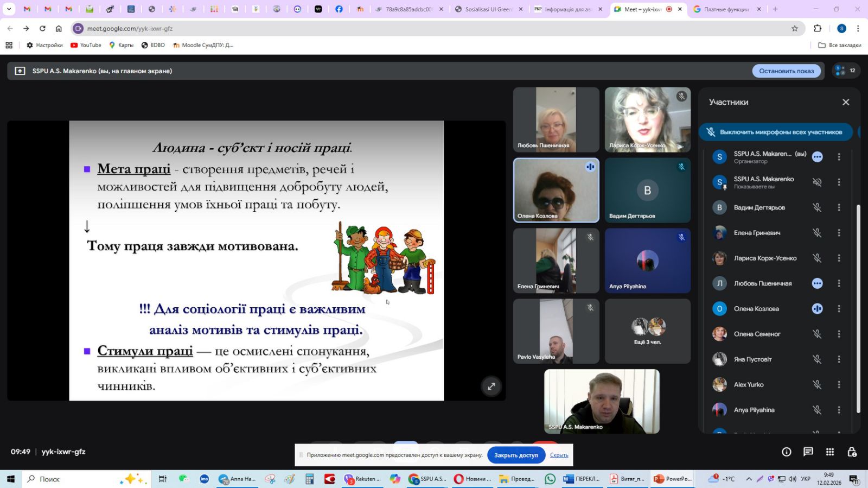Click the Скрыть link in the sharing bar
Image resolution: width=868 pixels, height=488 pixels.
click(559, 455)
